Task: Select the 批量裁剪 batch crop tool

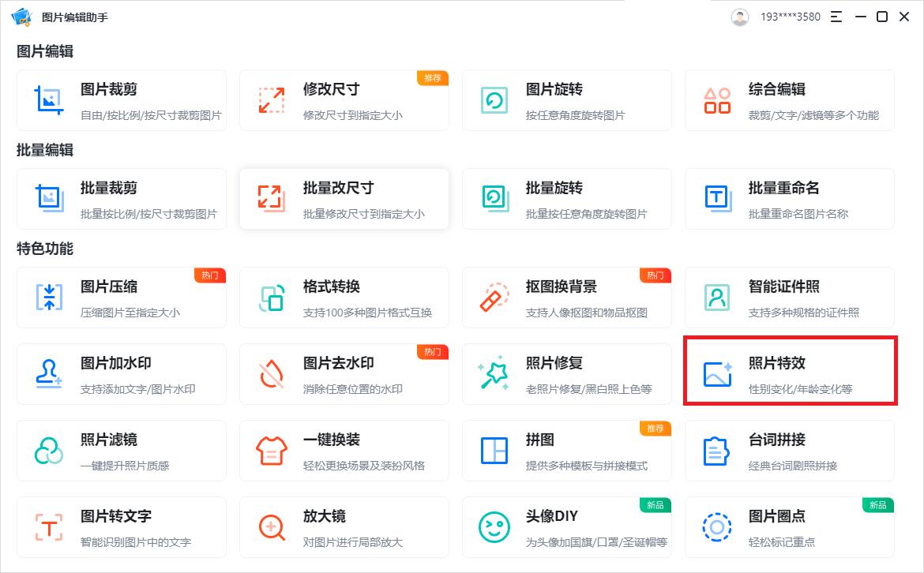Action: 122,199
